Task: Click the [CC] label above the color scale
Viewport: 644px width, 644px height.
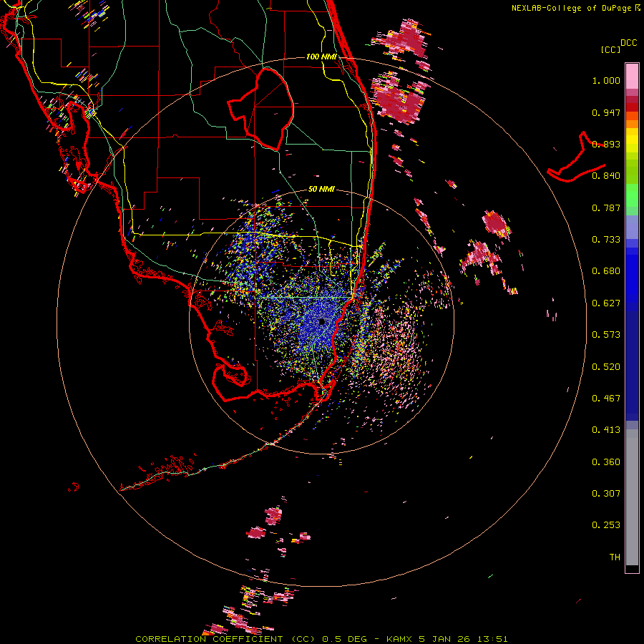Action: click(x=610, y=49)
